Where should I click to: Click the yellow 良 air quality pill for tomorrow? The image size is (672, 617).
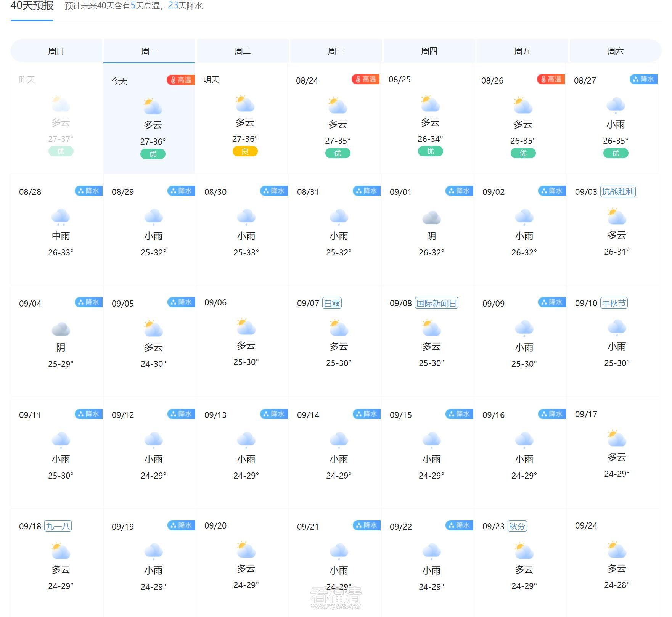pyautogui.click(x=246, y=151)
